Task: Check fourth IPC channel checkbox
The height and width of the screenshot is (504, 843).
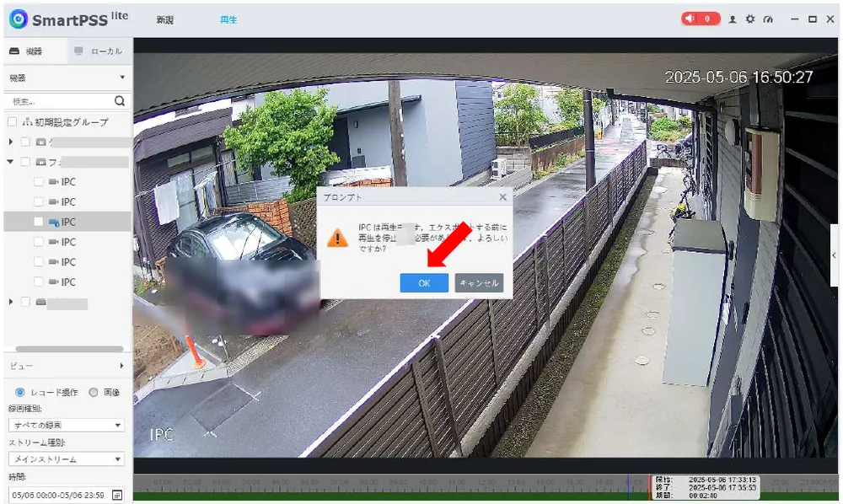Action: pos(38,242)
